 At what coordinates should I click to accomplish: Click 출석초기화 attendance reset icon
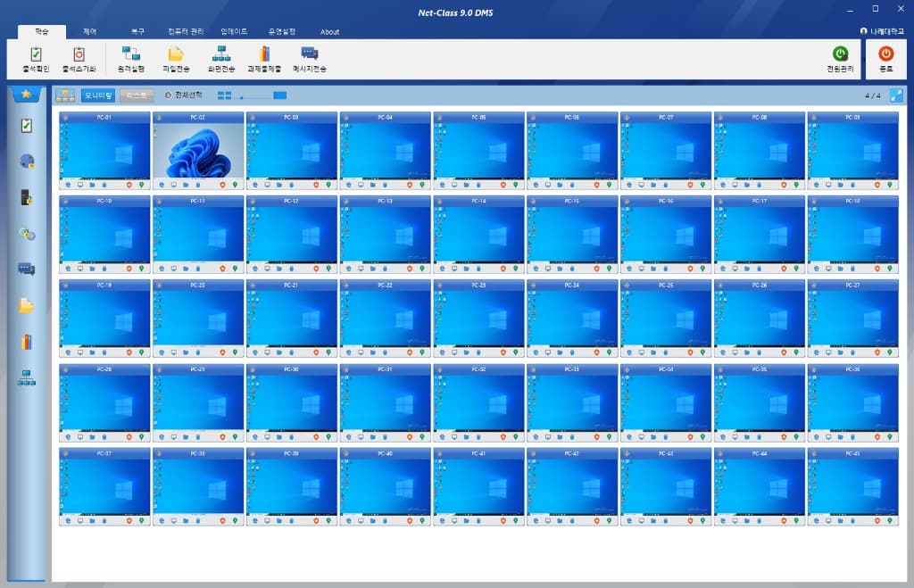coord(79,60)
